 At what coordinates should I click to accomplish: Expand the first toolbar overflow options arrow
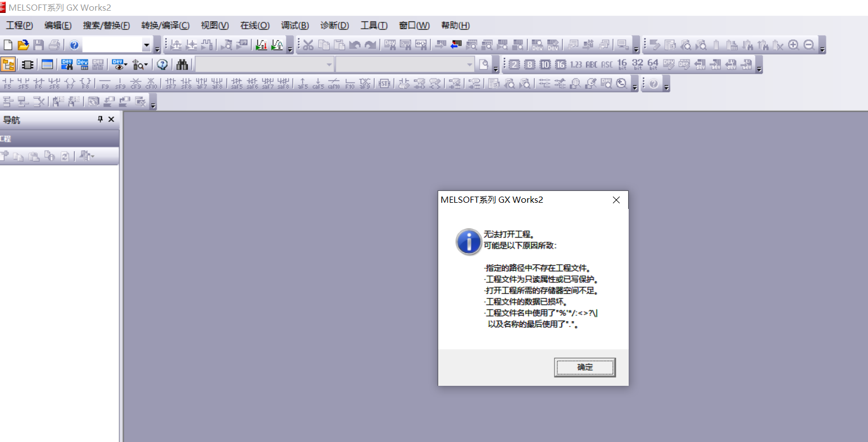coord(157,48)
